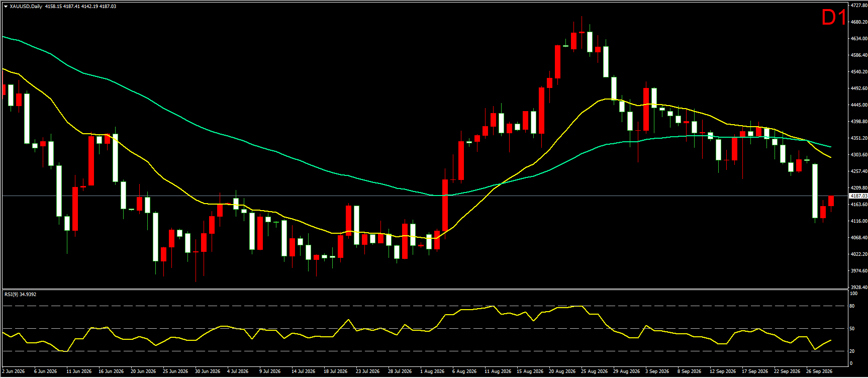Select the 2 Jun 2026 date label
This screenshot has width=868, height=378.
coord(13,371)
